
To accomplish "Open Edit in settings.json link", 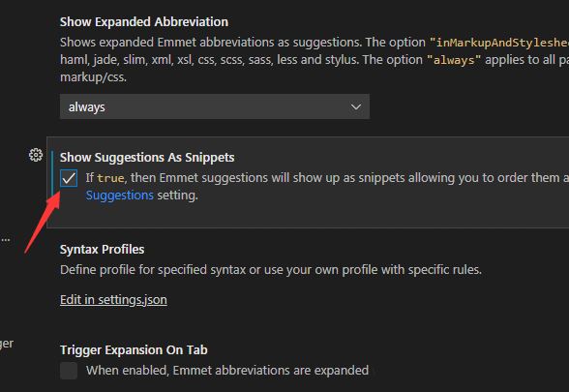I will tap(113, 300).
